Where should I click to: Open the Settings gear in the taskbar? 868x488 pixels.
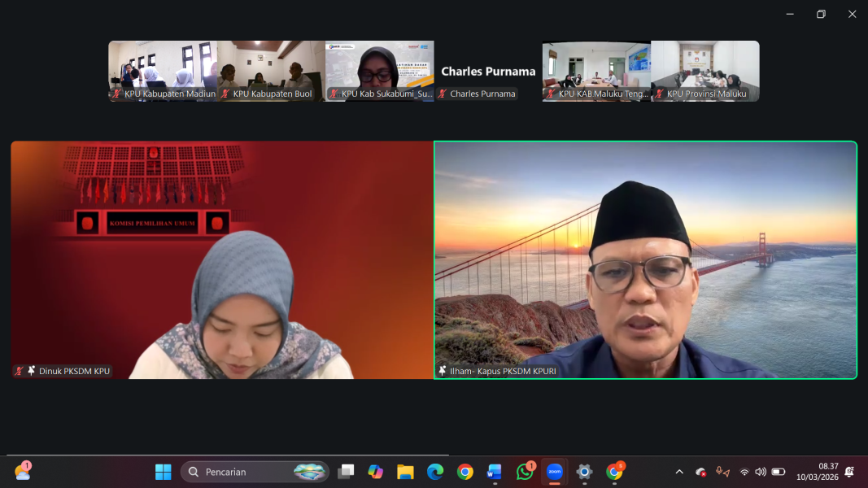tap(584, 472)
